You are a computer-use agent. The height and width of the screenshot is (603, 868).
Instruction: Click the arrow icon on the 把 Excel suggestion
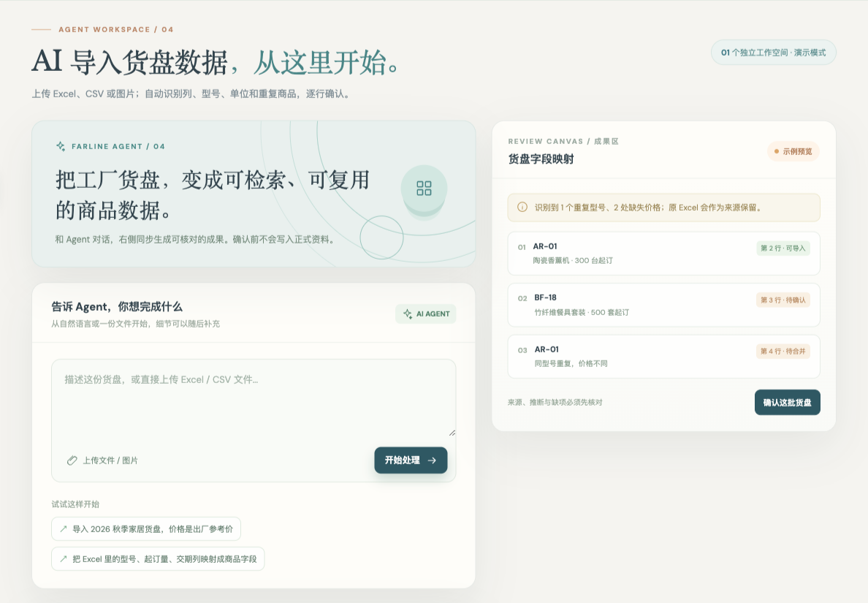[x=64, y=558]
